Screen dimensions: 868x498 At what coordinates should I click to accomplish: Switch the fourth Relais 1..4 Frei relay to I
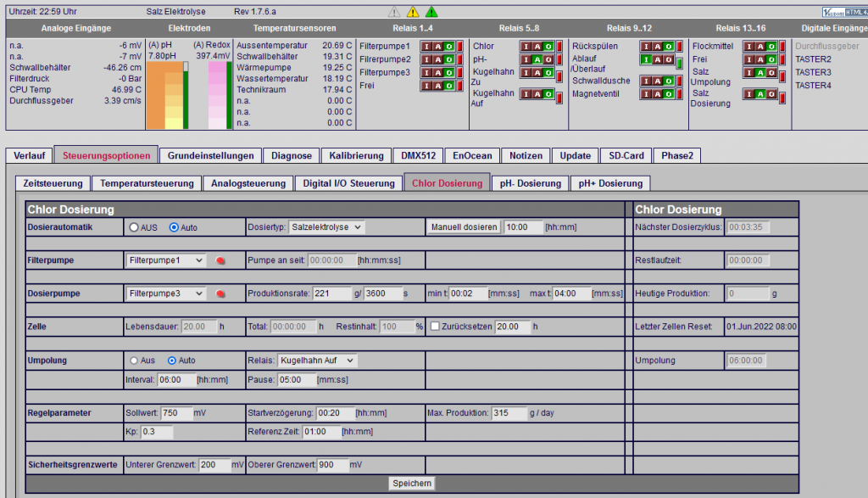[x=427, y=86]
